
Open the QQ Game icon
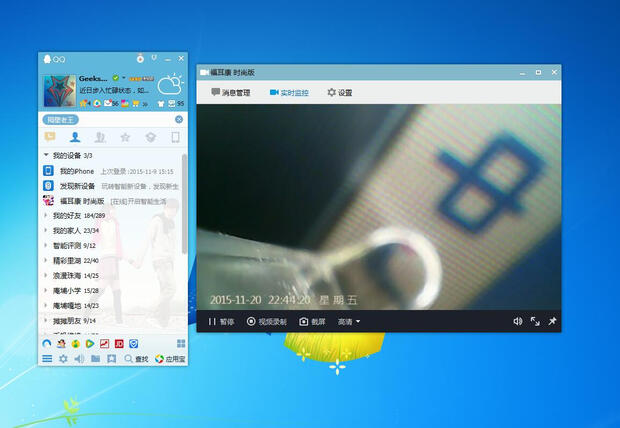point(61,344)
